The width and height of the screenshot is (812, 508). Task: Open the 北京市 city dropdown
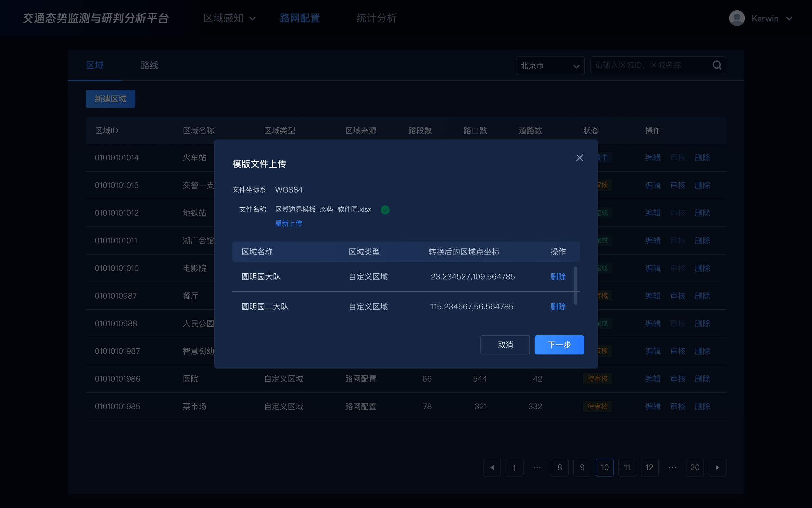click(550, 66)
